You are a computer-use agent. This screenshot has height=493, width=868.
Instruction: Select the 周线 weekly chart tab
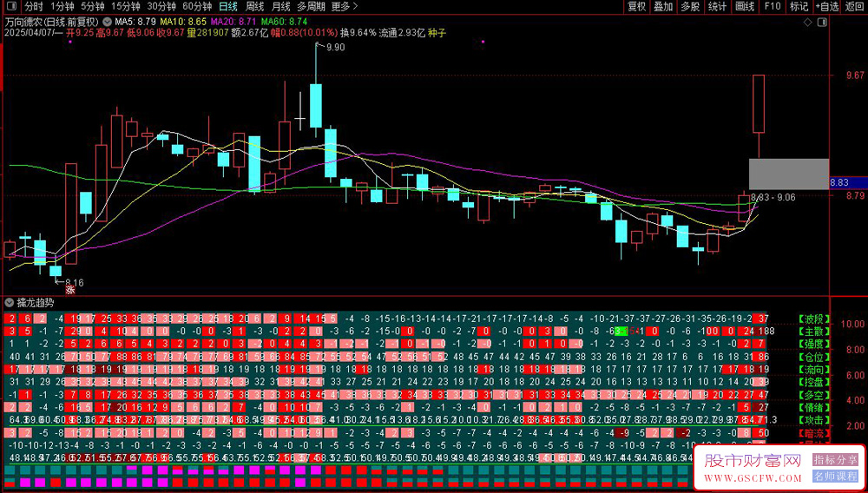tap(254, 7)
